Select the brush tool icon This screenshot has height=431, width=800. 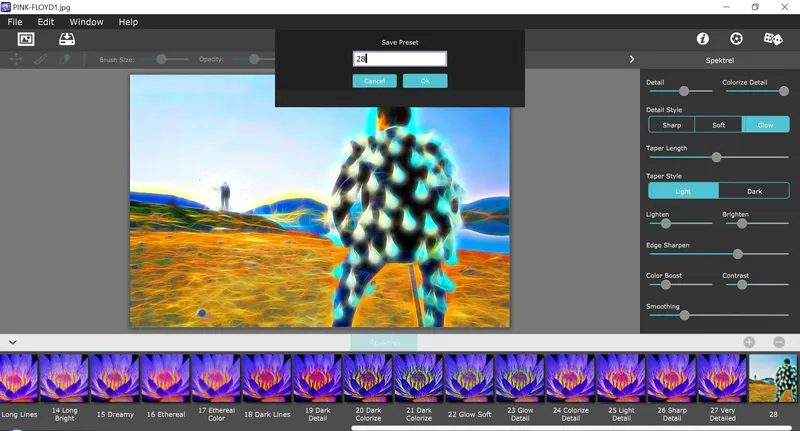pos(41,59)
